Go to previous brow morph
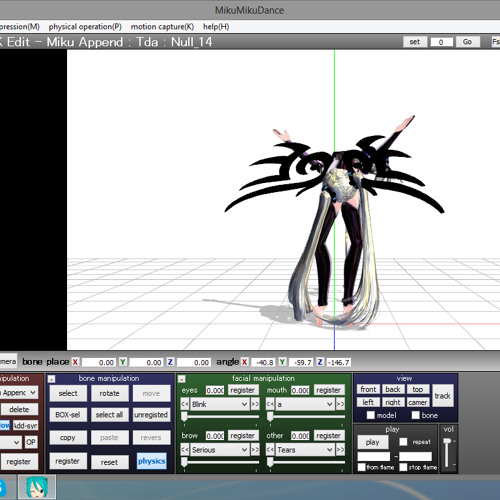This screenshot has width=500, height=500. click(185, 450)
